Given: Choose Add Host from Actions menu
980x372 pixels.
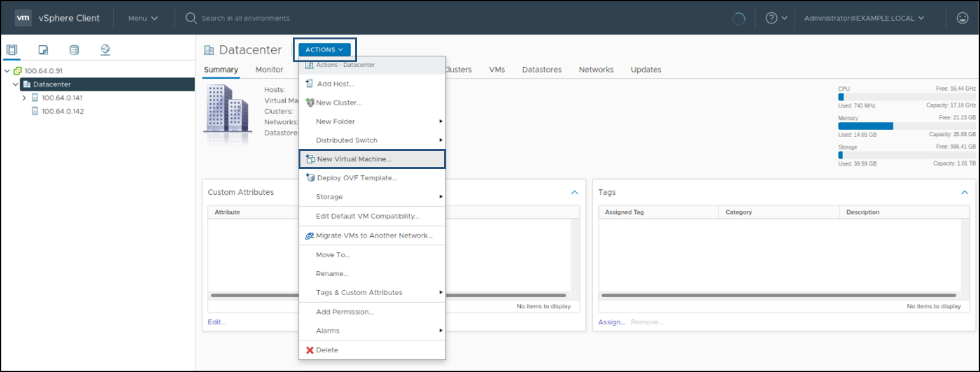Looking at the screenshot, I should click(372, 84).
